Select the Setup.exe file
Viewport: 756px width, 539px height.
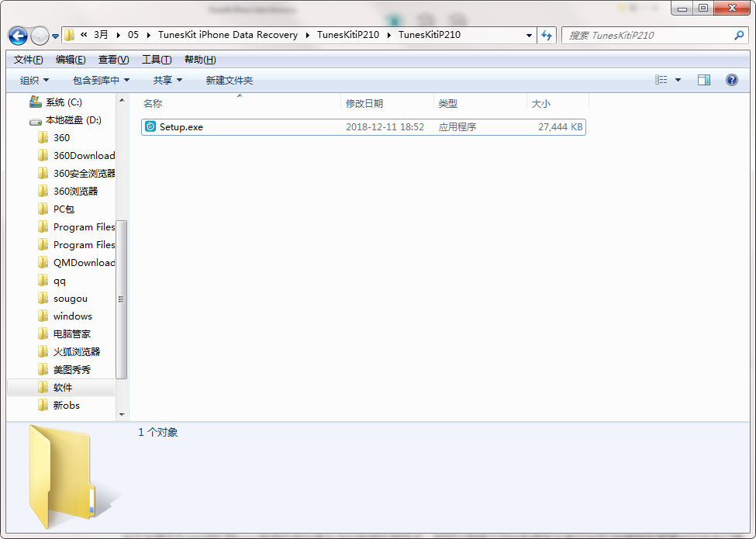(x=364, y=127)
